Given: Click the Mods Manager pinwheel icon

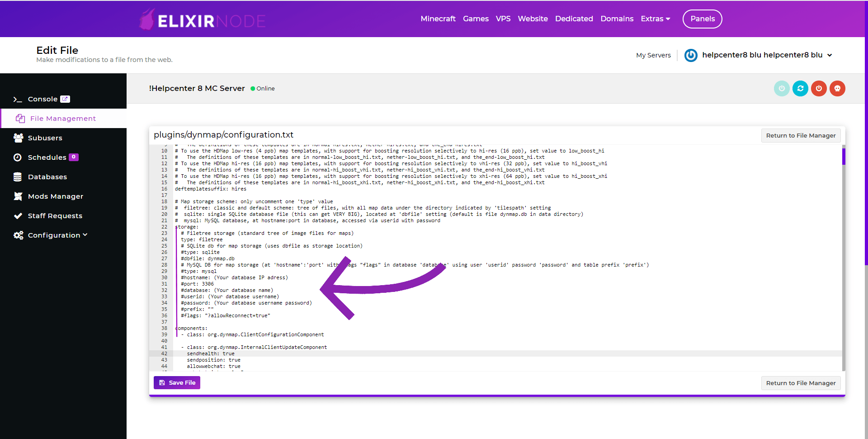Looking at the screenshot, I should (x=18, y=196).
